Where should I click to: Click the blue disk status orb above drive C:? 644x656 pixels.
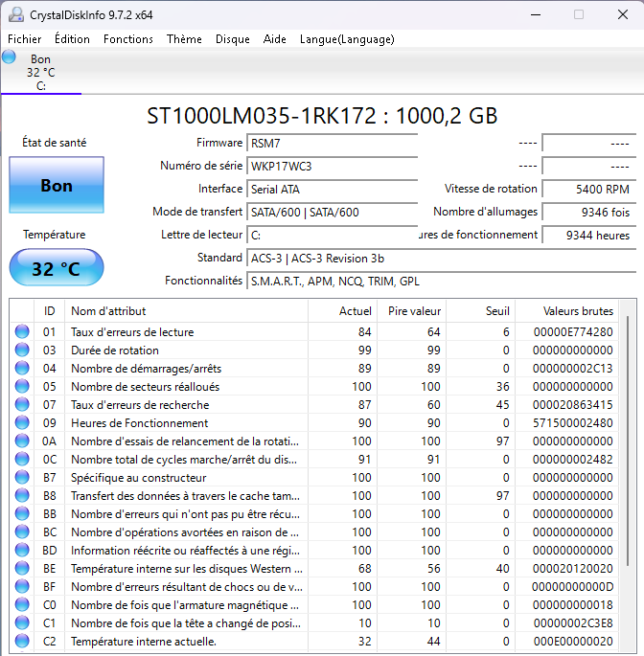click(10, 57)
